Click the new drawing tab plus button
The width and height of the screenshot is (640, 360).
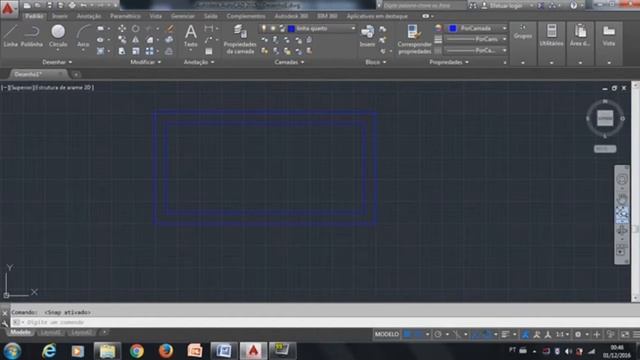pyautogui.click(x=76, y=75)
